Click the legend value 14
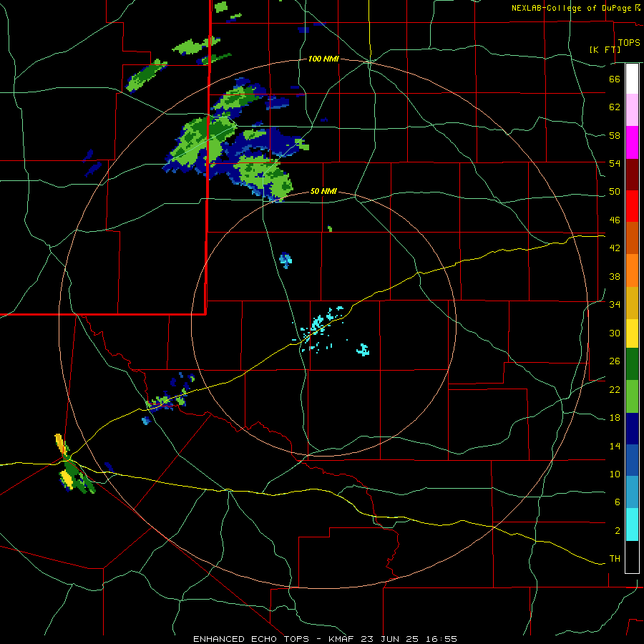The image size is (644, 644). [615, 446]
